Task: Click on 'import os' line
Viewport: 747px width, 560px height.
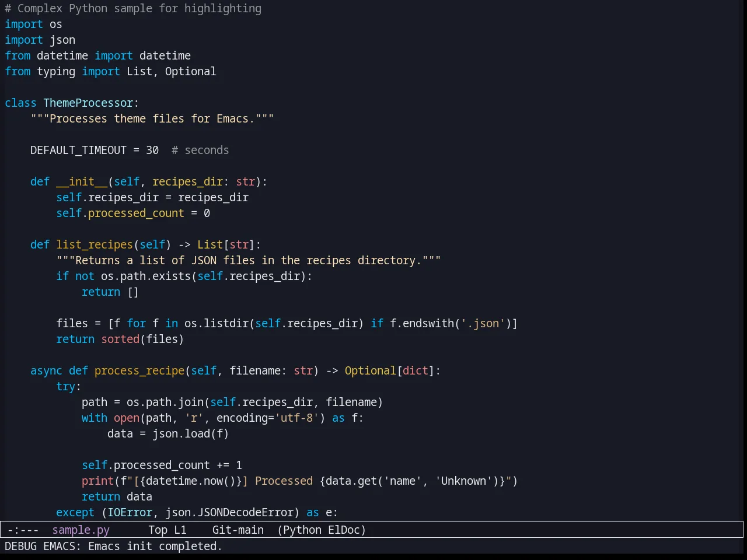Action: click(33, 24)
